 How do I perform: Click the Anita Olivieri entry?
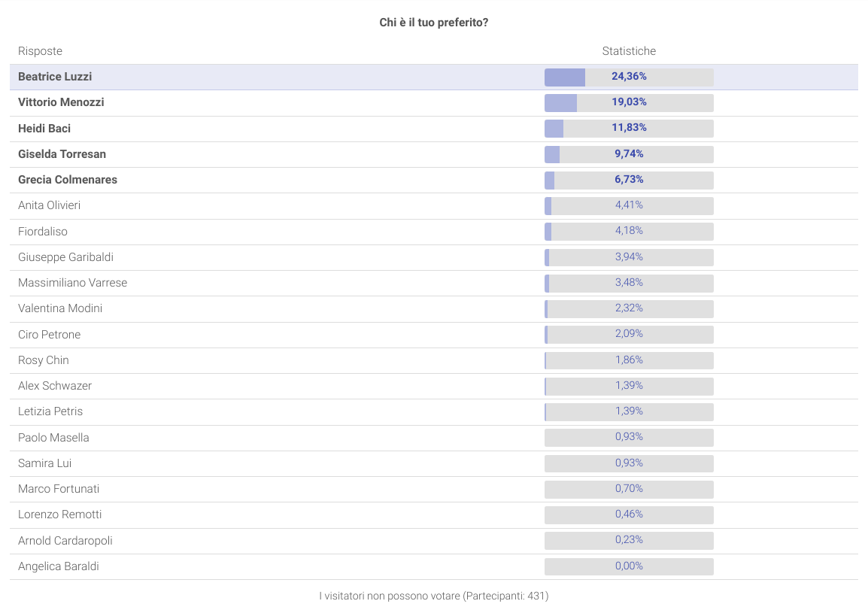(x=49, y=205)
